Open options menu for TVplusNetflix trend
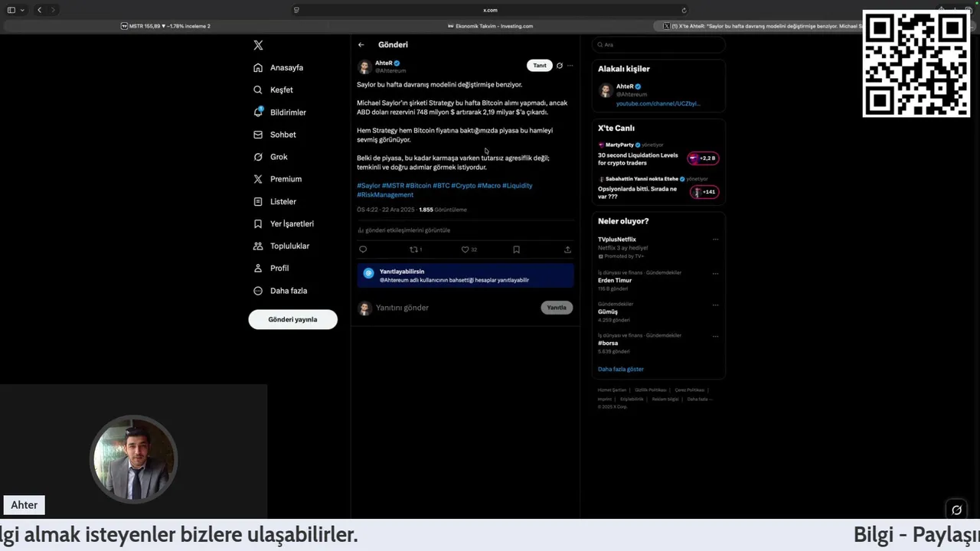 click(x=715, y=240)
